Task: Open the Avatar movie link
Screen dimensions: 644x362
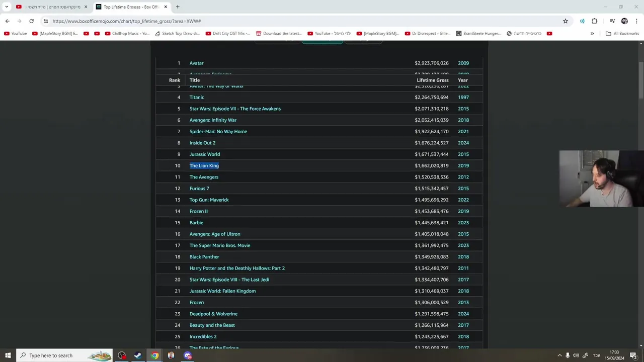Action: point(196,63)
